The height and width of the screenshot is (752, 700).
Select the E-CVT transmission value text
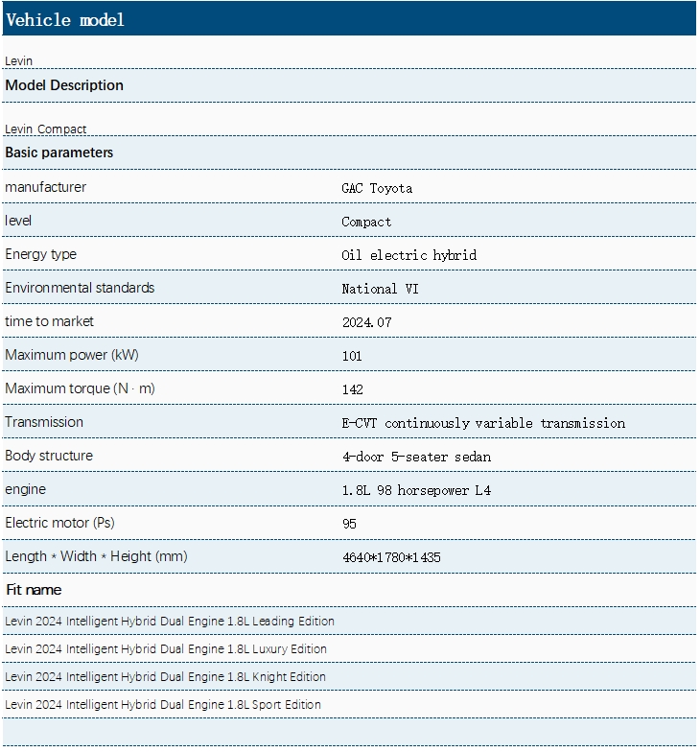point(483,423)
